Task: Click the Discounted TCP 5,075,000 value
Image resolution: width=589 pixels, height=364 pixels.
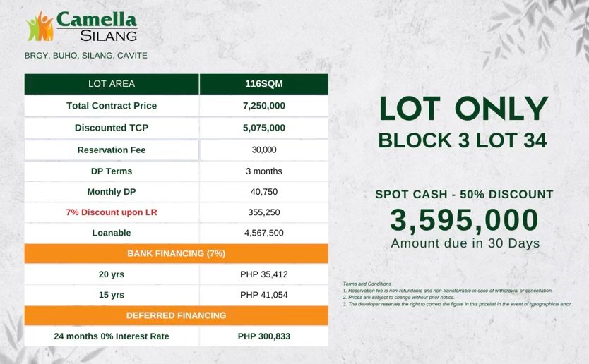Action: [264, 128]
